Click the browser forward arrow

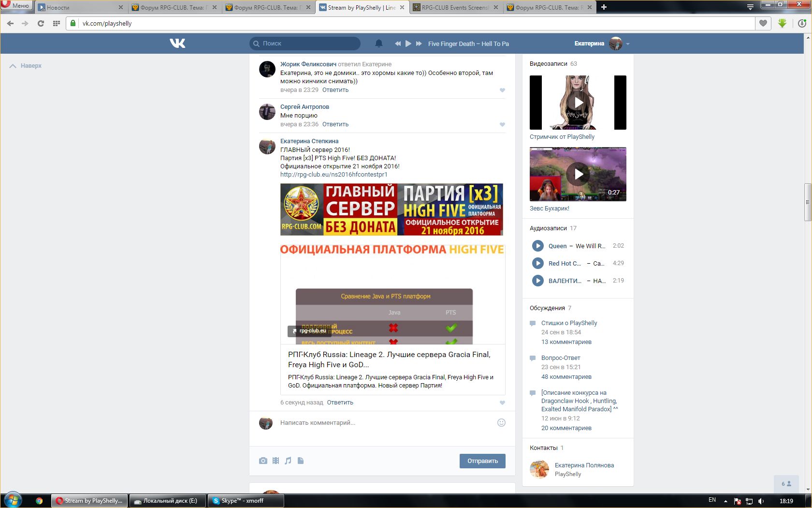[x=25, y=23]
